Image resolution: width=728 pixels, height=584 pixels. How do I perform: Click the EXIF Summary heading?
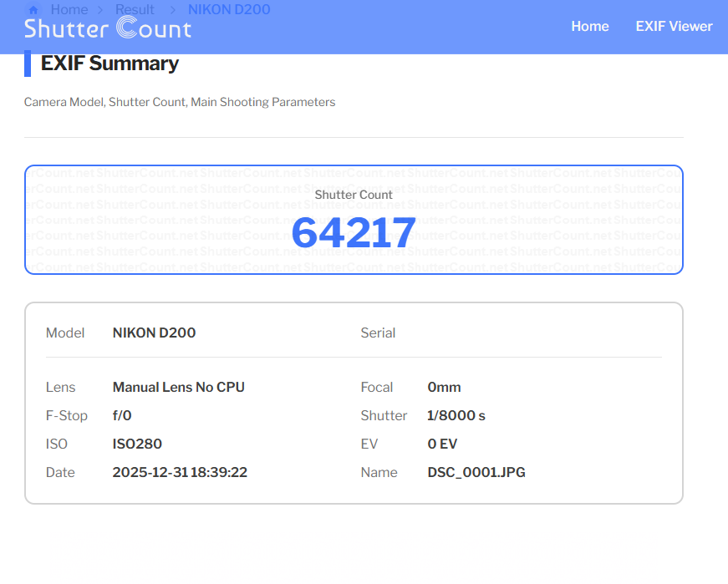point(109,63)
